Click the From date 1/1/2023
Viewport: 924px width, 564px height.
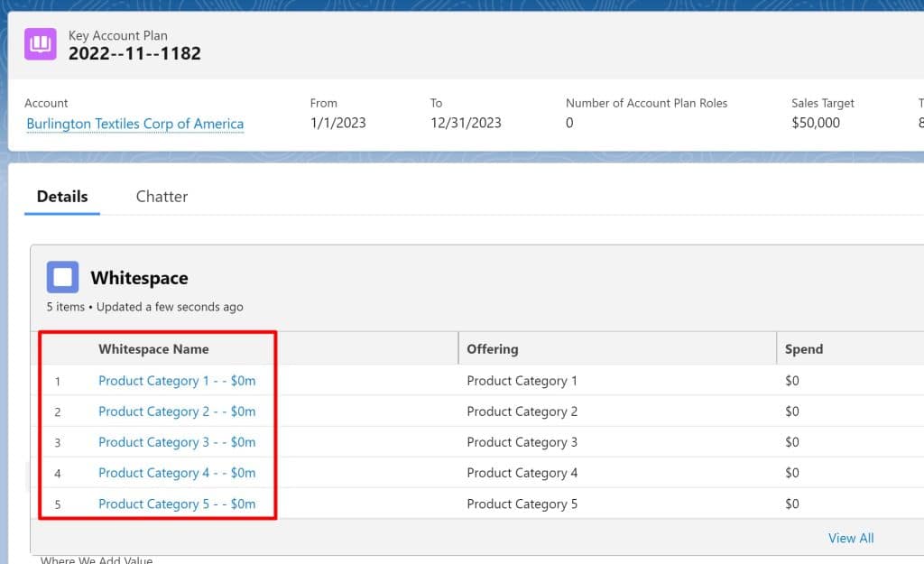(x=337, y=124)
